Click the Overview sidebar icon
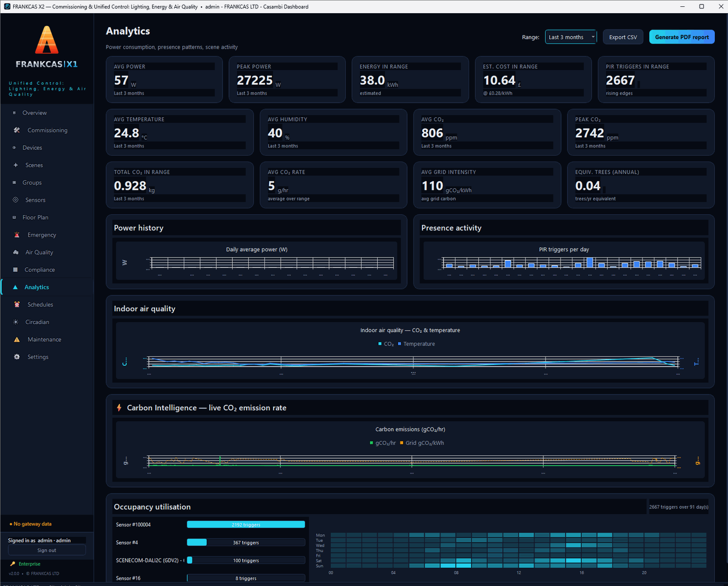This screenshot has width=728, height=586. 14,113
